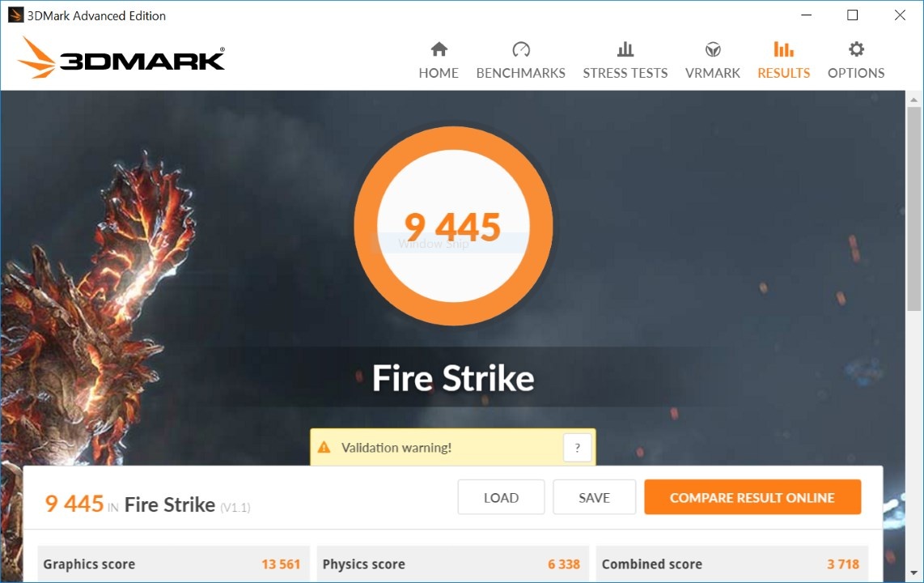
Task: Open the Options gear icon
Action: tap(856, 49)
